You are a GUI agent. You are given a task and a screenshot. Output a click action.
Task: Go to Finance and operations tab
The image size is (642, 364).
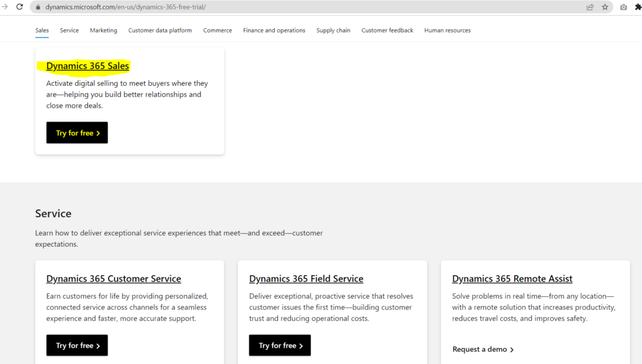point(275,30)
